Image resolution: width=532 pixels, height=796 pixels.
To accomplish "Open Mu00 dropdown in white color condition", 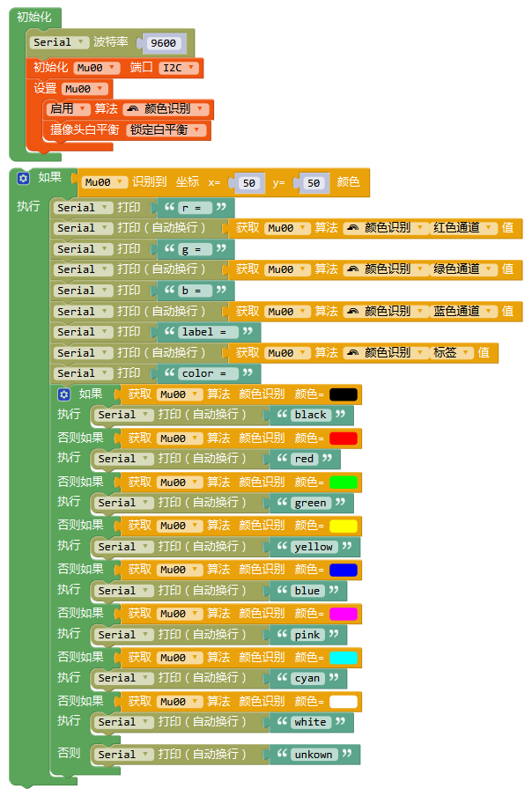I will tap(180, 702).
